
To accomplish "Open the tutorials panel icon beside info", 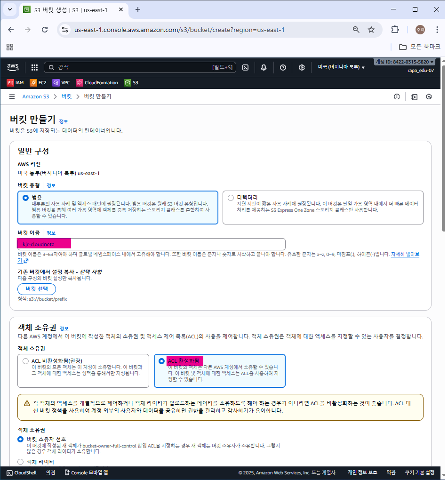I will [414, 97].
